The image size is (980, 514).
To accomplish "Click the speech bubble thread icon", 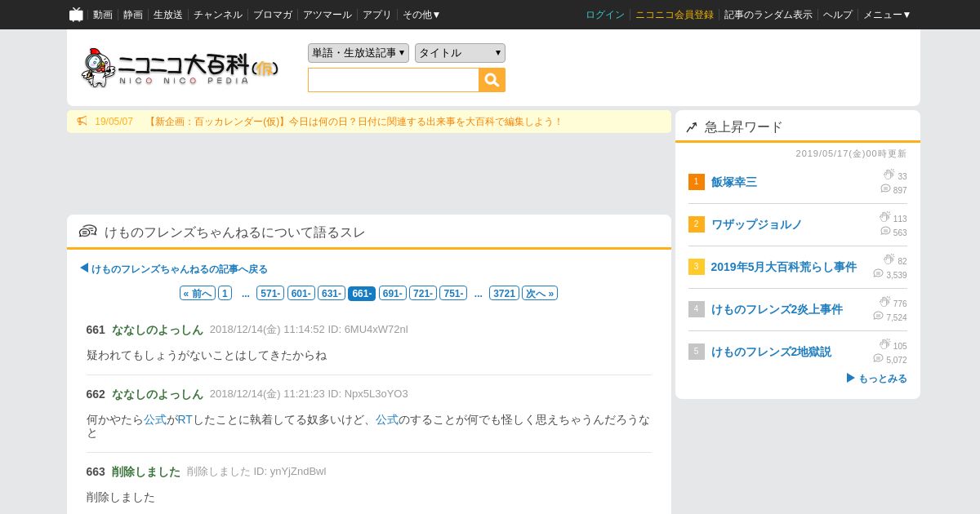I will (x=88, y=232).
